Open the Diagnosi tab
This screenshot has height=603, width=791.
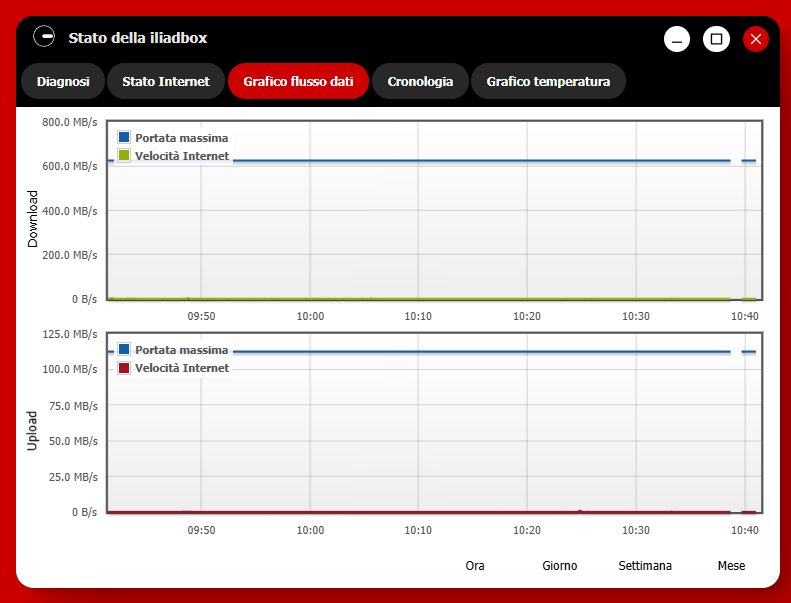point(62,82)
